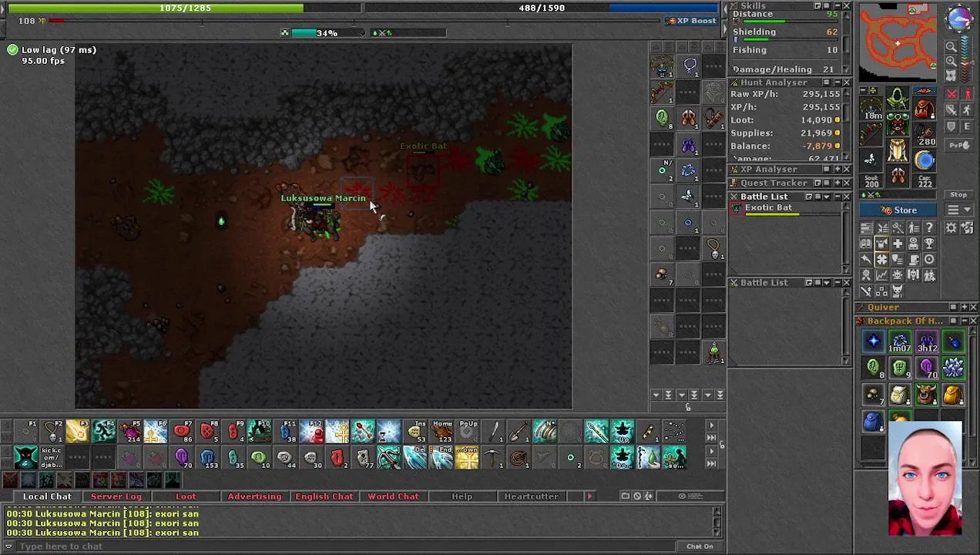Select the purple rune stack of 70

click(x=927, y=368)
